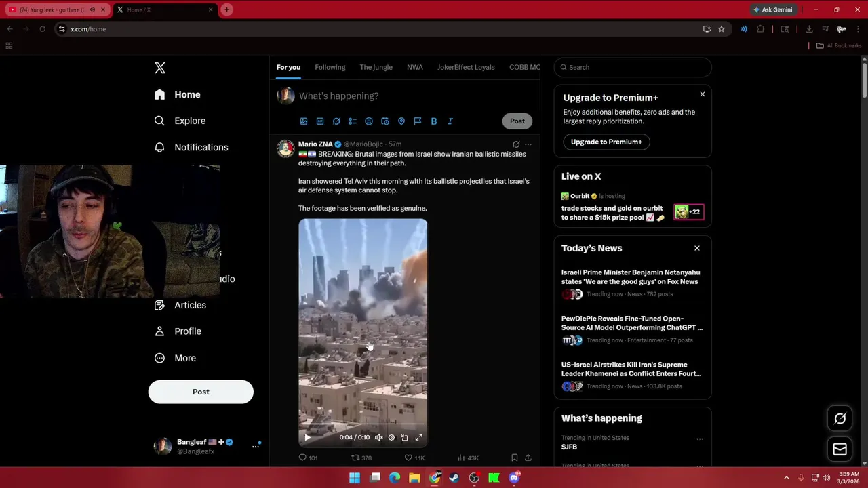Click the X logo in the sidebar
Screen dimensions: 868x488
(160, 68)
